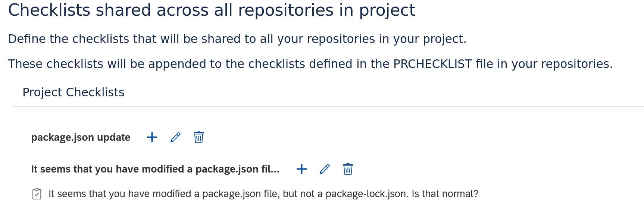Select the 'package.json update' checklist title
The height and width of the screenshot is (211, 644).
pyautogui.click(x=81, y=137)
